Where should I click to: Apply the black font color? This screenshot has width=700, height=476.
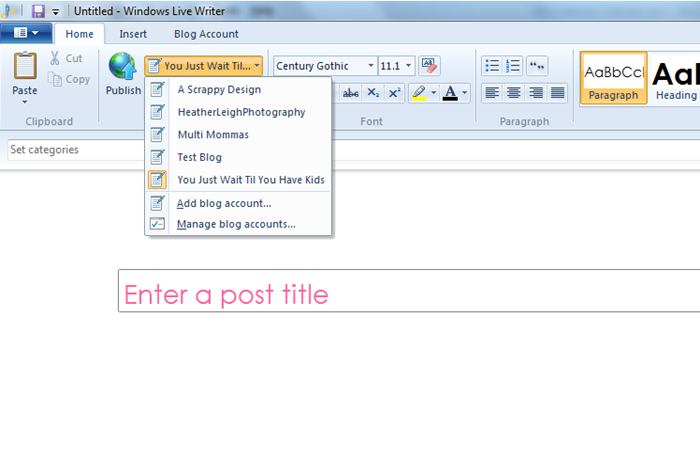[x=450, y=93]
